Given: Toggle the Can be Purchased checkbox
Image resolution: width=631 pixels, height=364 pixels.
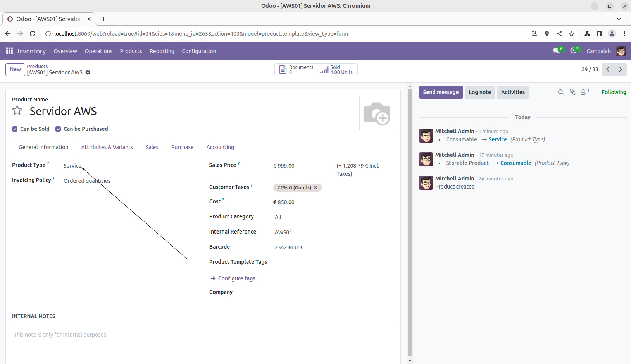Looking at the screenshot, I should pos(58,129).
